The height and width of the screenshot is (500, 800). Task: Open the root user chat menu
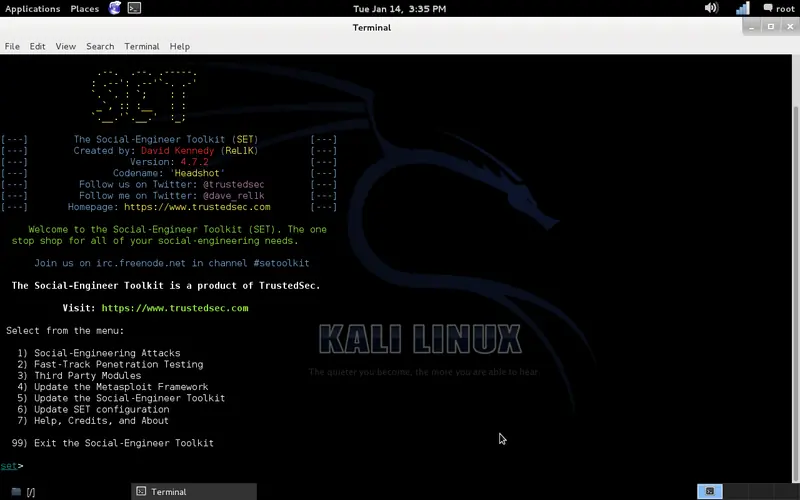[779, 8]
